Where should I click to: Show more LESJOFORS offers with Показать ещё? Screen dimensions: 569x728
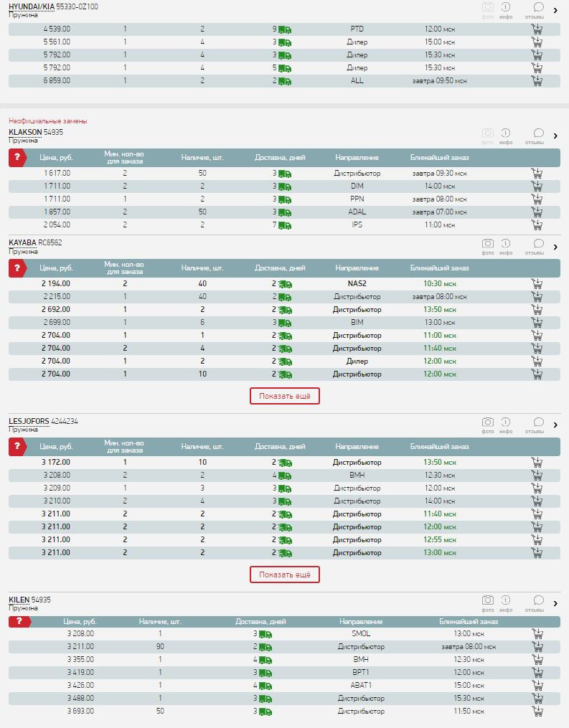tap(285, 575)
